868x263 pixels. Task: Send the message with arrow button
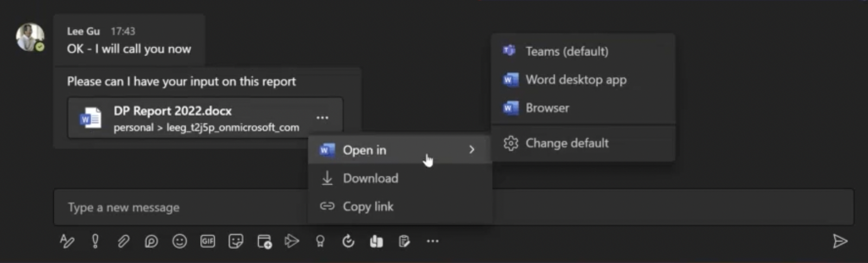[x=840, y=241]
